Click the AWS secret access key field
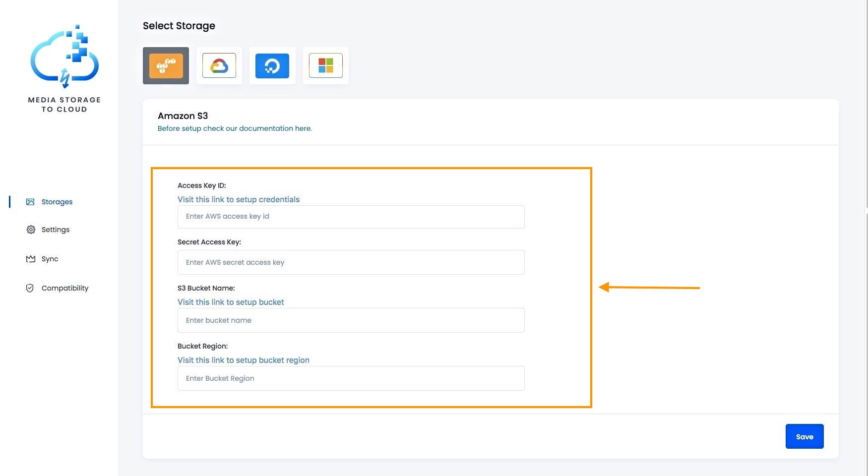Viewport: 868px width, 476px height. pyautogui.click(x=351, y=262)
